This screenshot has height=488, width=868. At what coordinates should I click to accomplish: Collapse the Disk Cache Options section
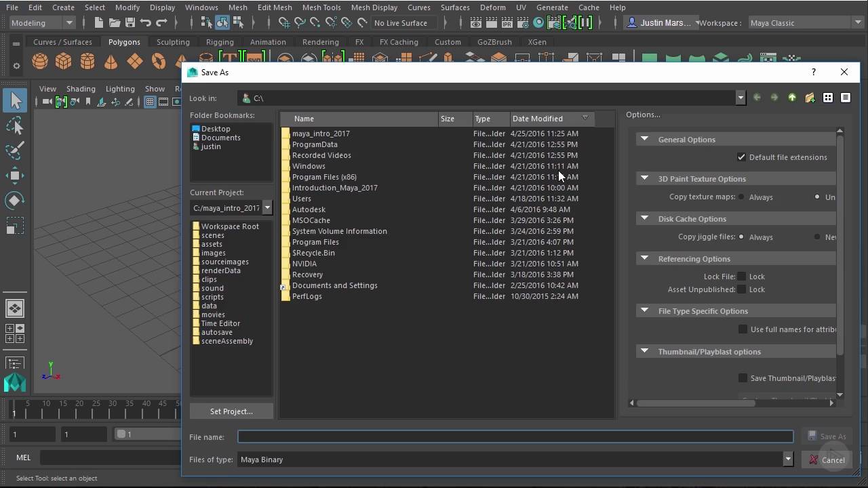(x=644, y=218)
